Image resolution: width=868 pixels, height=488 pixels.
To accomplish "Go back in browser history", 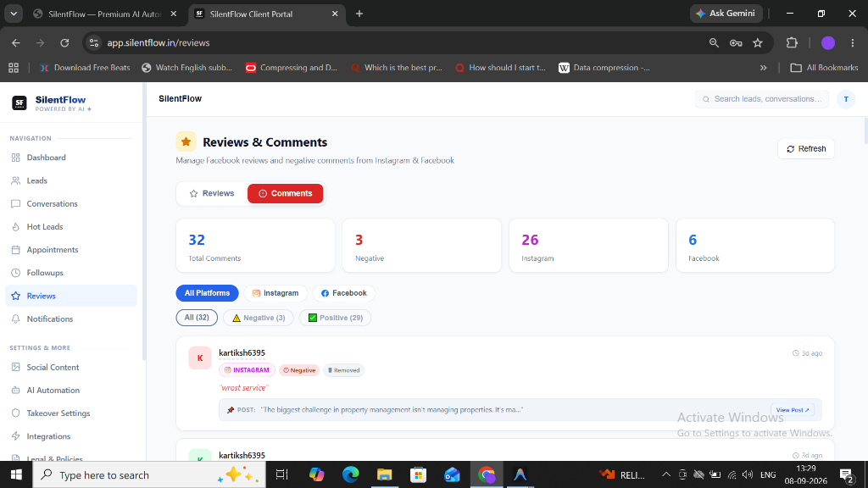I will (x=16, y=42).
